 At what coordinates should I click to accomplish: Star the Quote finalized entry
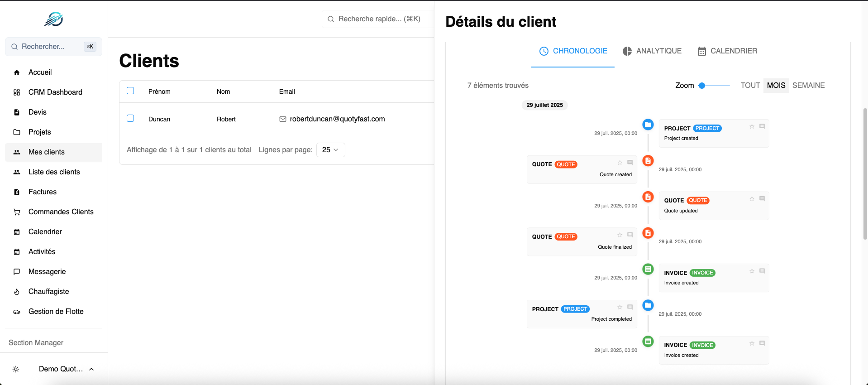pyautogui.click(x=620, y=235)
